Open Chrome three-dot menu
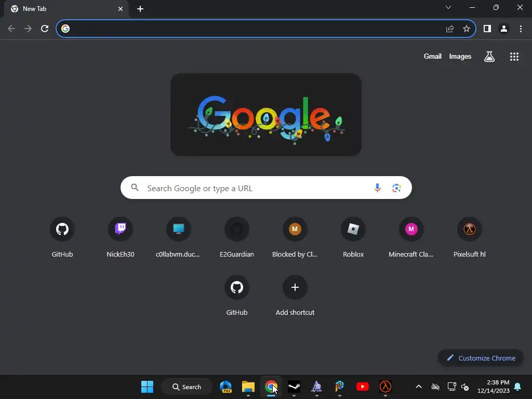Screen dimensions: 532x399 tap(521, 29)
